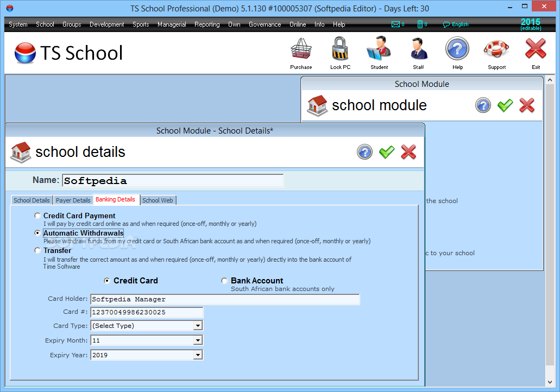
Task: Open the Staff toolbar icon
Action: (419, 49)
